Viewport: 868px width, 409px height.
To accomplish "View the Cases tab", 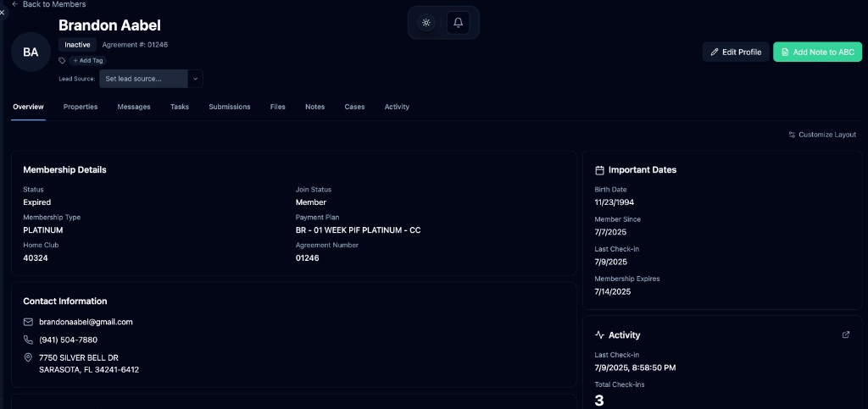I will pyautogui.click(x=354, y=107).
